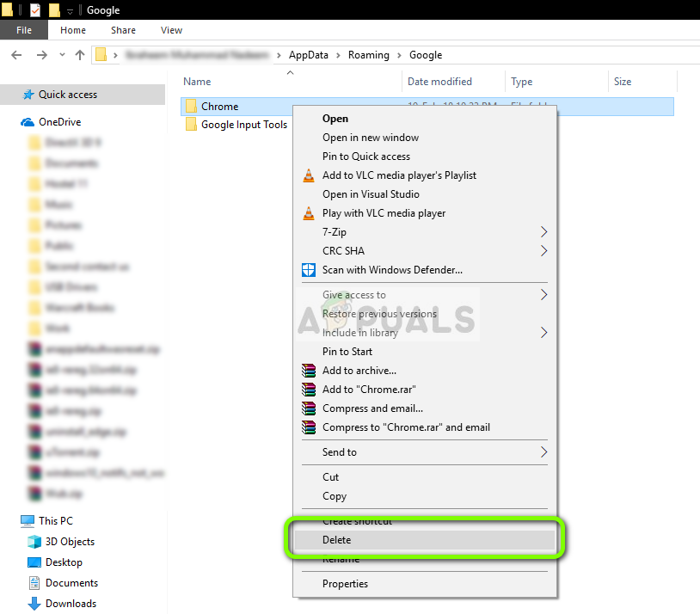
Task: Sort files by Name column
Action: tap(197, 82)
